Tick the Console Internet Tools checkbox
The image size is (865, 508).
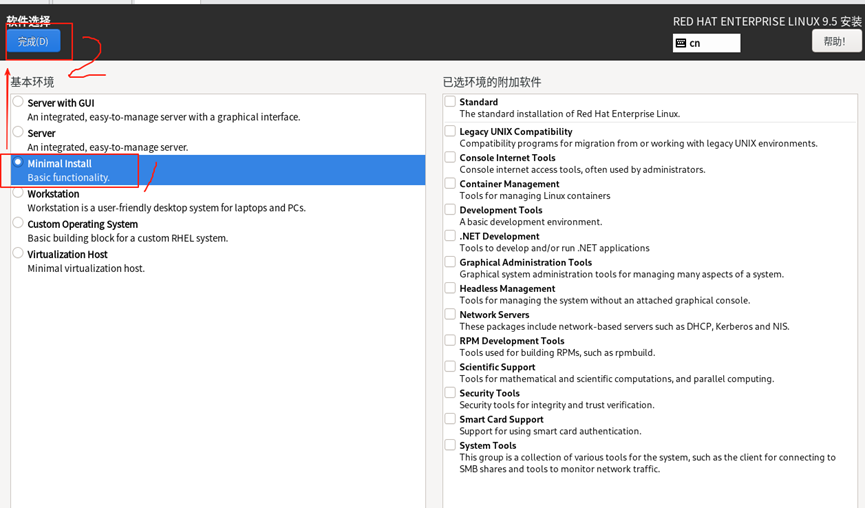pyautogui.click(x=450, y=157)
